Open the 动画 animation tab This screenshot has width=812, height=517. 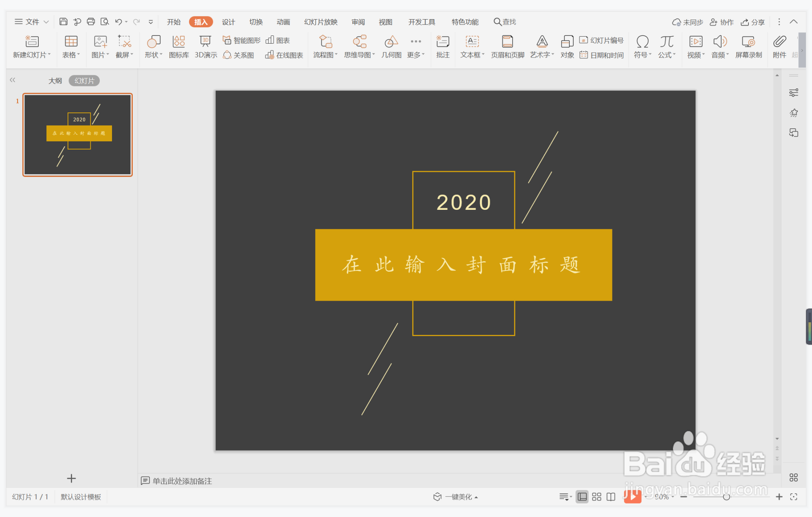283,22
